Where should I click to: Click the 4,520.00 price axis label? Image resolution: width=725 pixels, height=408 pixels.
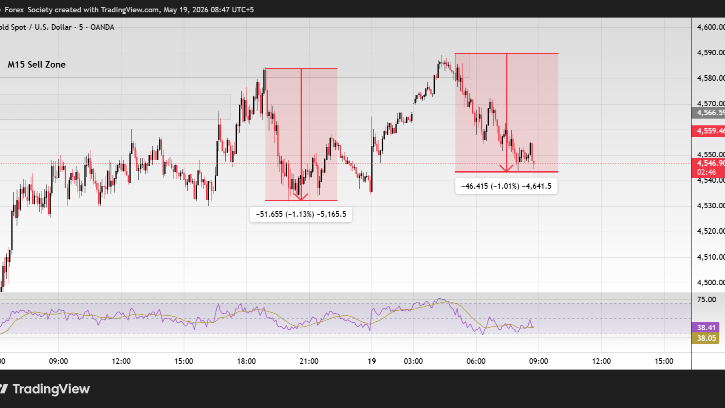(710, 231)
